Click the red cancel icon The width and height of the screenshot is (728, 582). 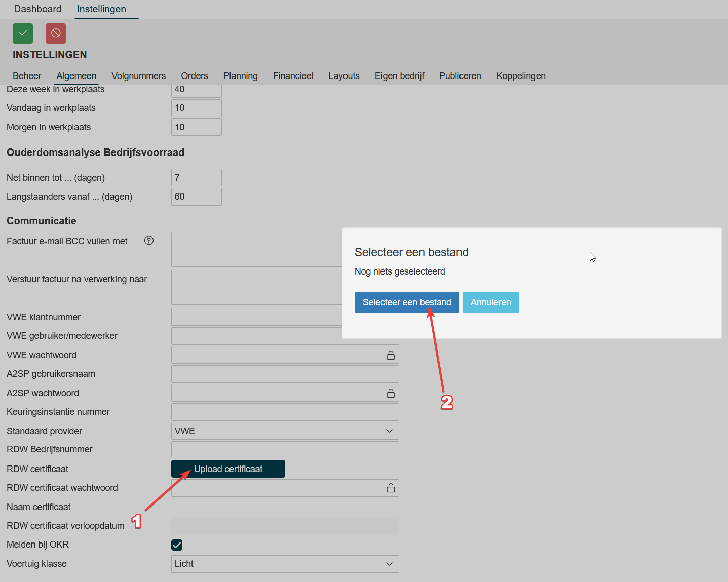(x=56, y=33)
